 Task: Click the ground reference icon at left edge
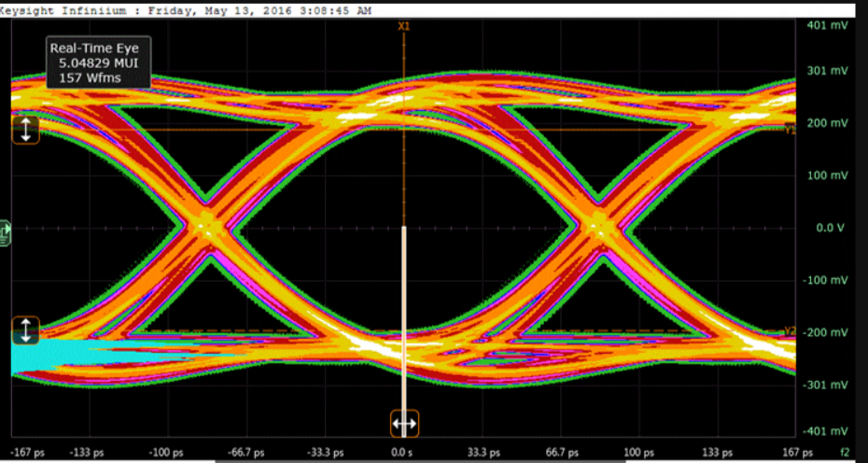(x=5, y=233)
